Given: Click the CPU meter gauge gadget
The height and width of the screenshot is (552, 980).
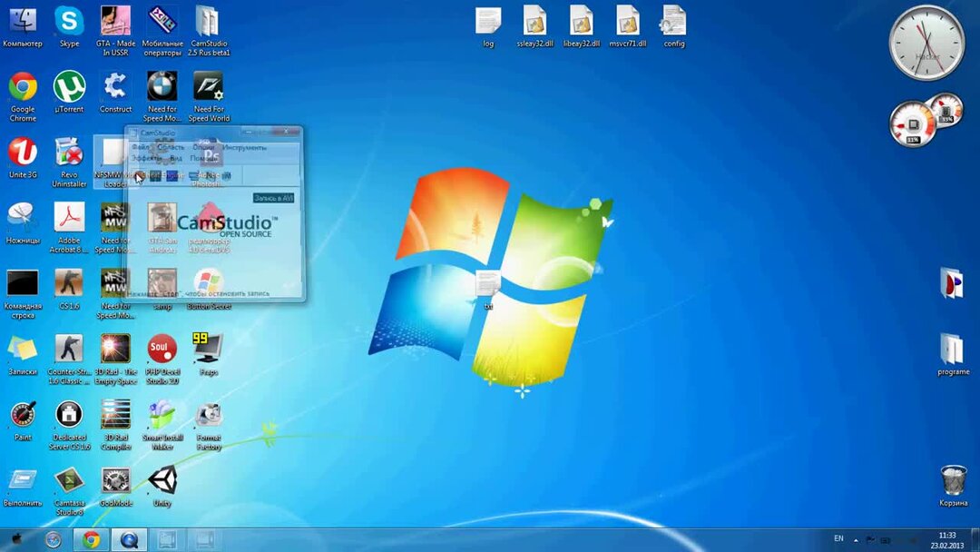Looking at the screenshot, I should (x=913, y=123).
